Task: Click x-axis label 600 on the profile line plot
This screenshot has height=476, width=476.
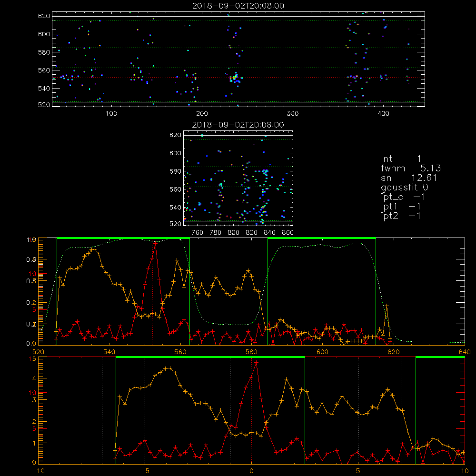Action: click(x=322, y=352)
